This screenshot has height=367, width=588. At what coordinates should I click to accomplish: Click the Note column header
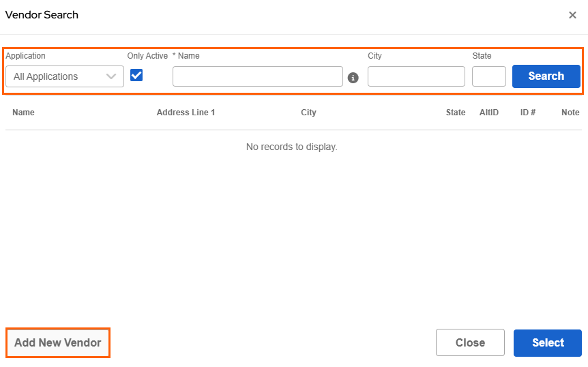pos(570,113)
